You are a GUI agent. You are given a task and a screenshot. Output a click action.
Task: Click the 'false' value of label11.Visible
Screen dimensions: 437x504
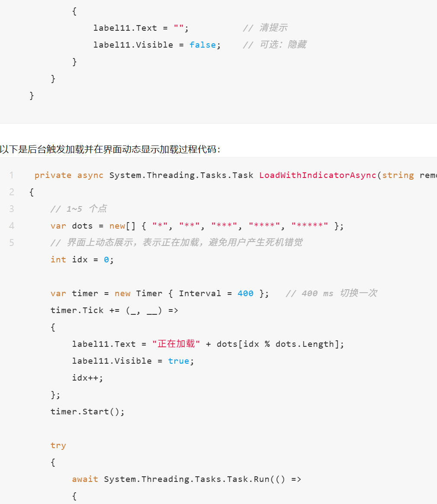click(x=202, y=45)
